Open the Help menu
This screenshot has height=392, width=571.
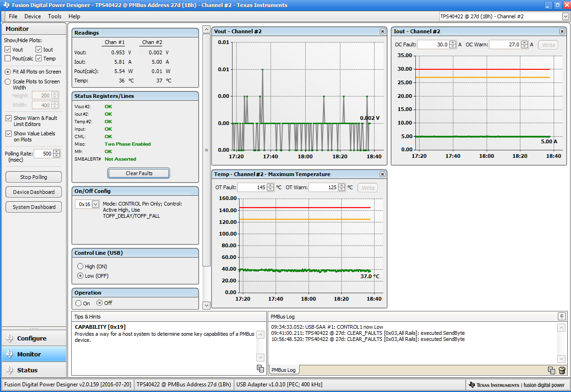(x=75, y=16)
